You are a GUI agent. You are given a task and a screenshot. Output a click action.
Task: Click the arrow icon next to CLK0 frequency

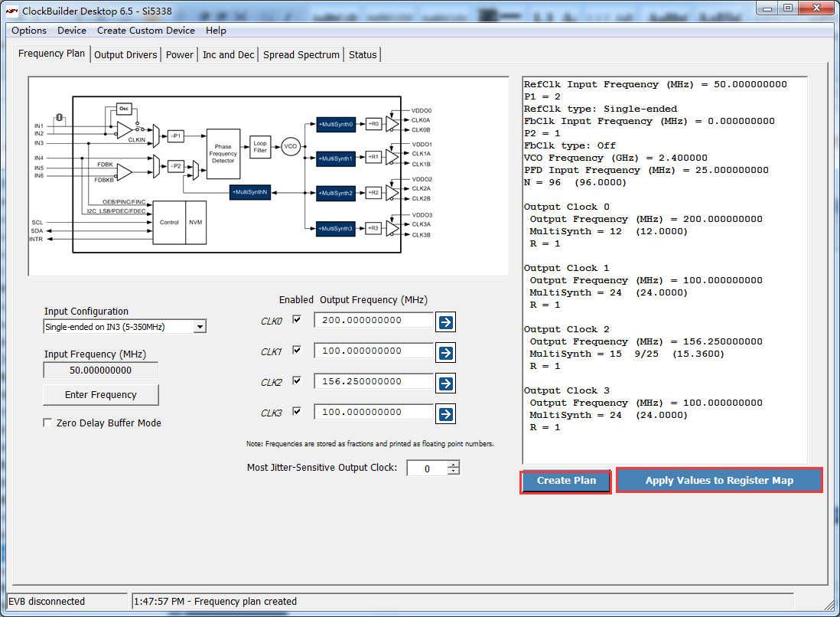click(446, 322)
